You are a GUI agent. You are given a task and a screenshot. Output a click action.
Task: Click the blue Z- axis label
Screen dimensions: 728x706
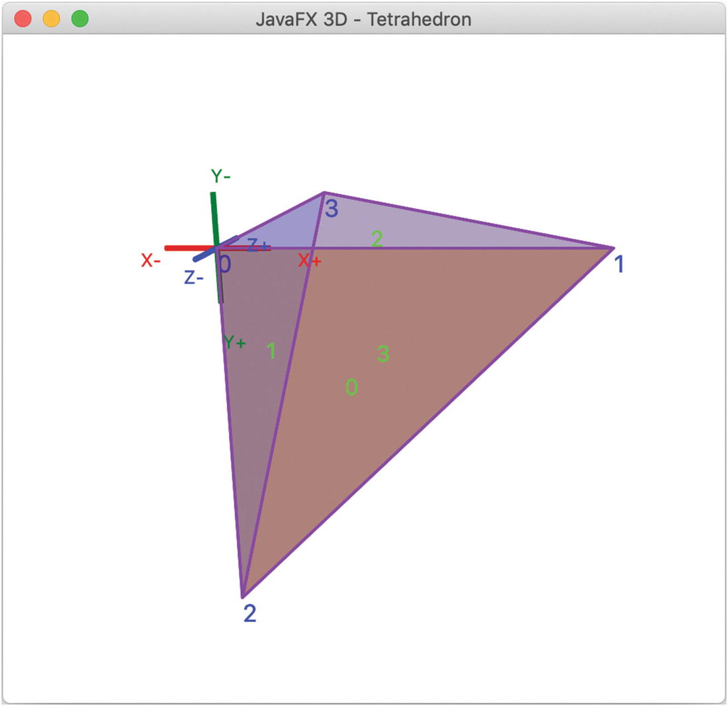pyautogui.click(x=194, y=278)
